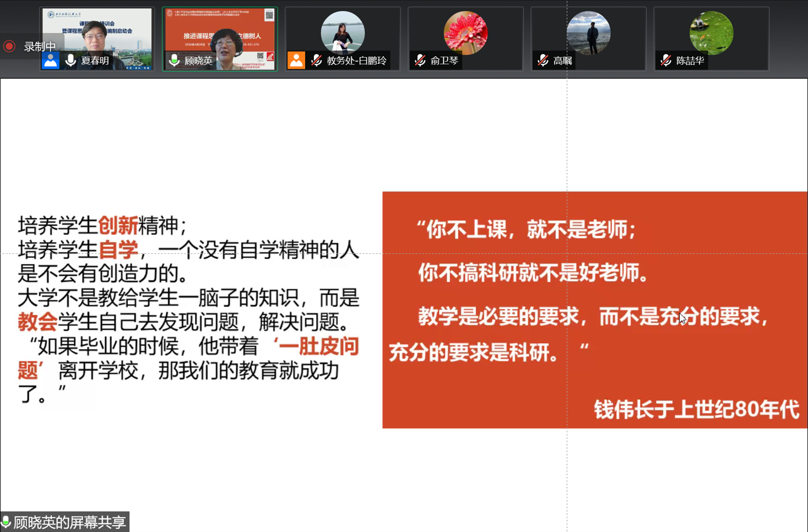Click 顾晓英's green microphone icon

tap(175, 61)
